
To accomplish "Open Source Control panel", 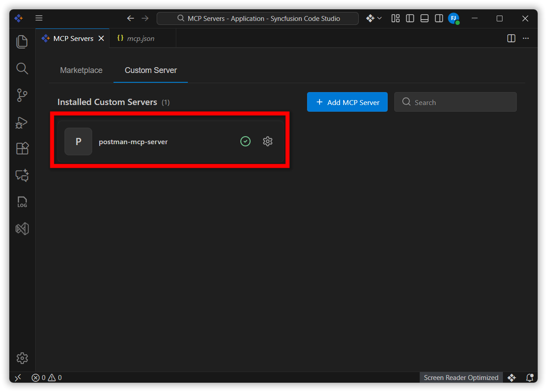I will pos(22,95).
